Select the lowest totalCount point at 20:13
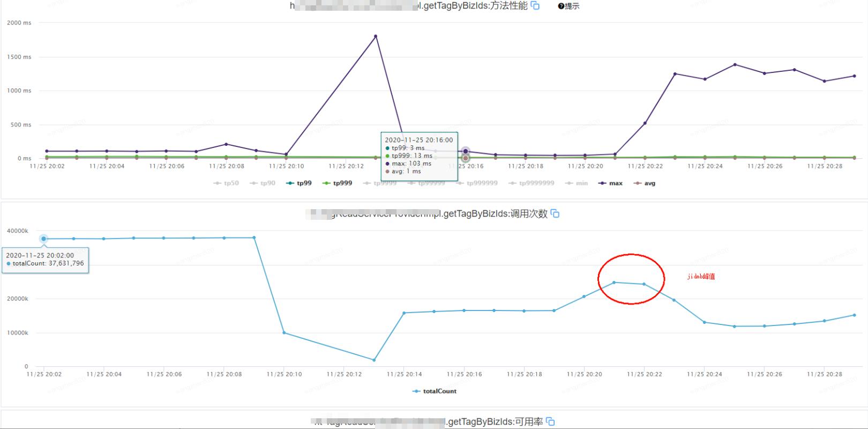This screenshot has height=429, width=868. coord(374,360)
